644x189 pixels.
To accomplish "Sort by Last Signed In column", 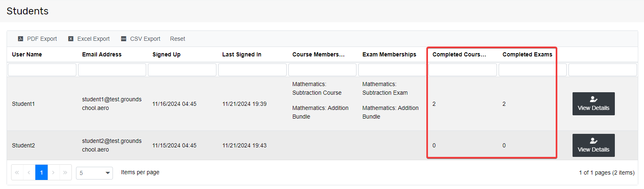I will pyautogui.click(x=241, y=54).
